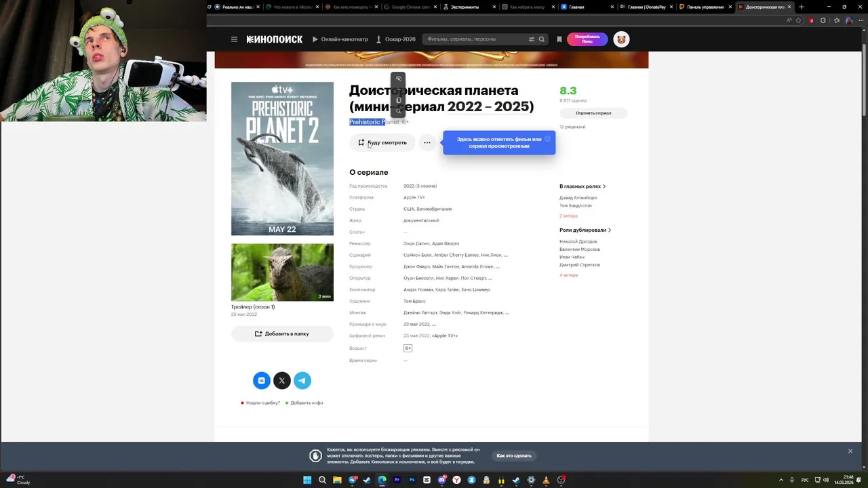868x488 pixels.
Task: Switch to Google Chrome browser tab
Action: pyautogui.click(x=409, y=7)
